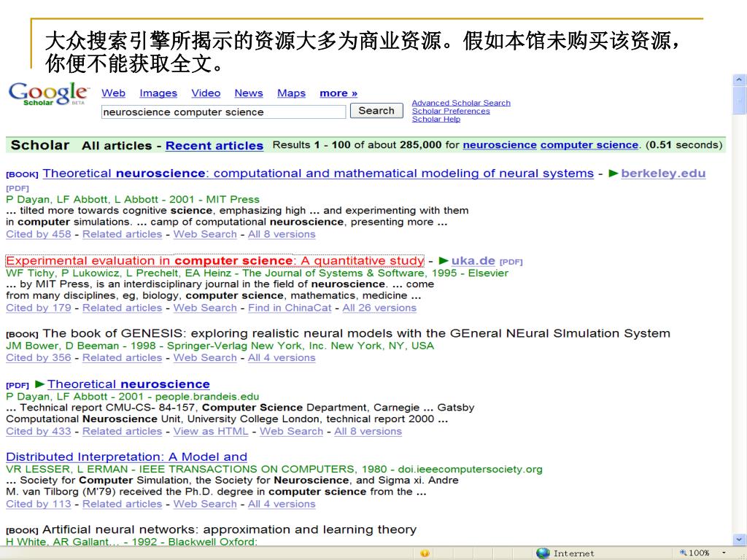Open Cited by 458 link
747x560 pixels.
point(39,234)
